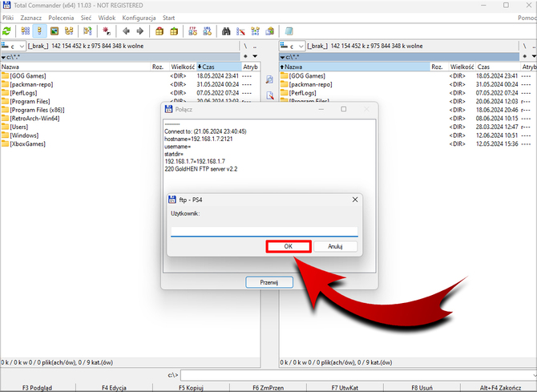Open Zaznacz menu
The height and width of the screenshot is (392, 537).
[x=30, y=18]
